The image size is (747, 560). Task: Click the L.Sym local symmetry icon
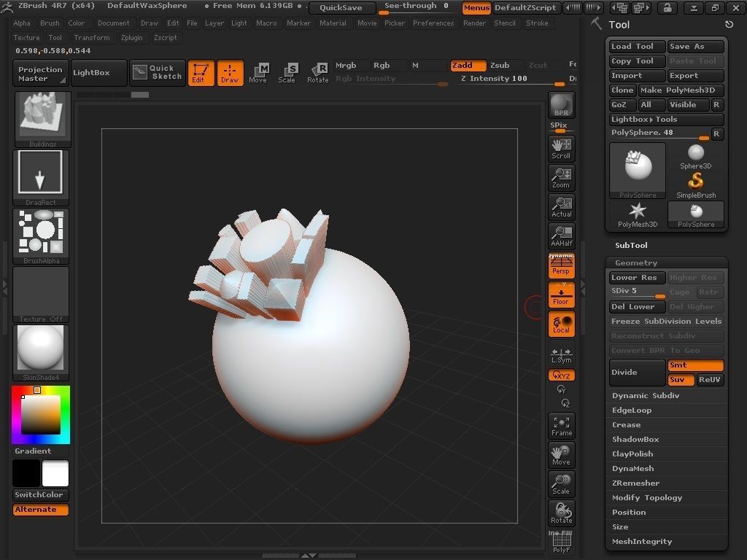click(x=561, y=355)
